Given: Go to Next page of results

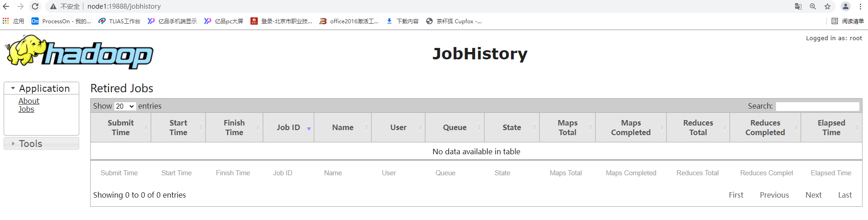Looking at the screenshot, I should 813,195.
